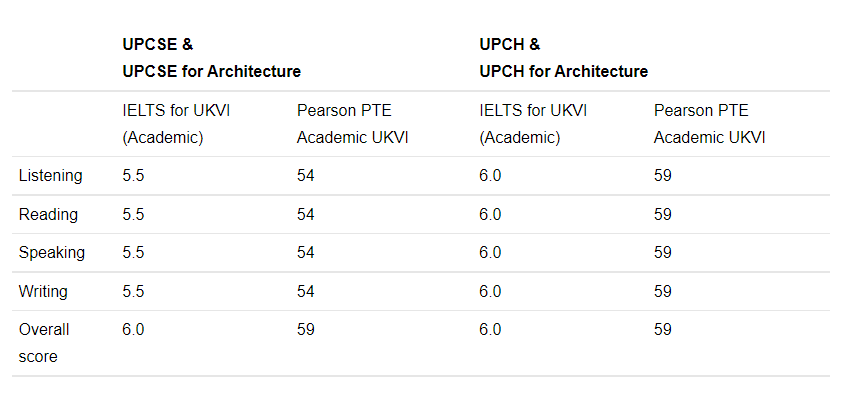Select the Writing row label
Viewport: 853px width, 399px height.
pyautogui.click(x=43, y=291)
